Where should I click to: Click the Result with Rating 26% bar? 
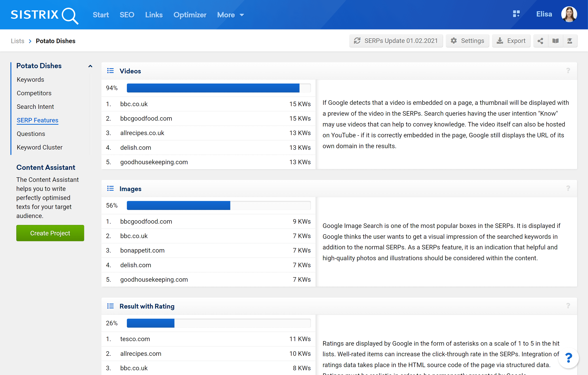point(219,323)
